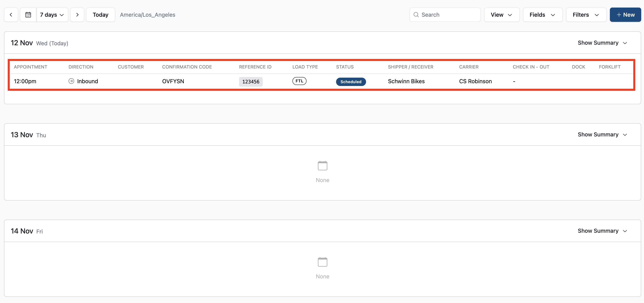
Task: Click the 14 Nov date heading
Action: click(22, 231)
